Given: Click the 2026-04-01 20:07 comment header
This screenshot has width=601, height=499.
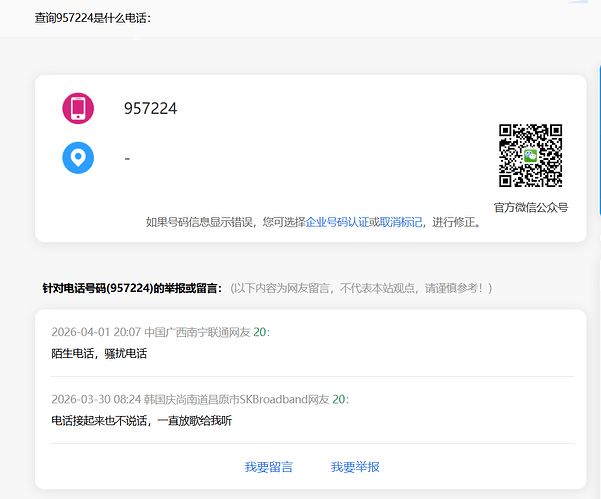Looking at the screenshot, I should tap(161, 332).
